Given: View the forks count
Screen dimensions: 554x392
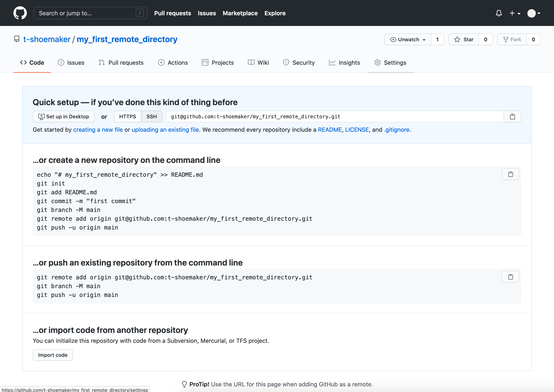Looking at the screenshot, I should coord(533,39).
